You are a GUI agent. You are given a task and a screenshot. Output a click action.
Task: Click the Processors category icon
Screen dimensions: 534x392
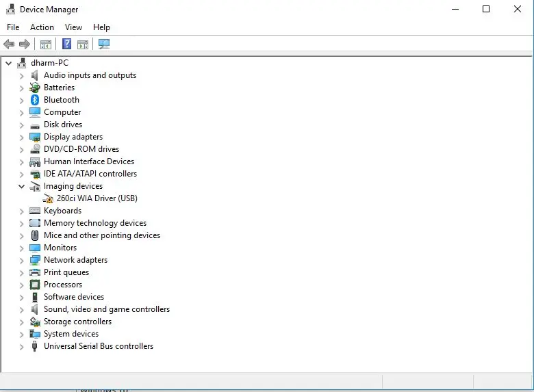click(x=35, y=285)
